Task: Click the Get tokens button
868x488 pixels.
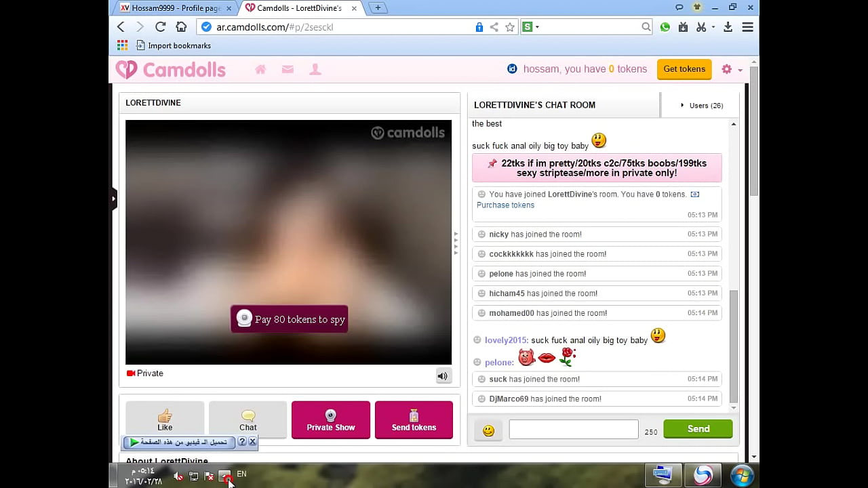Action: tap(684, 69)
